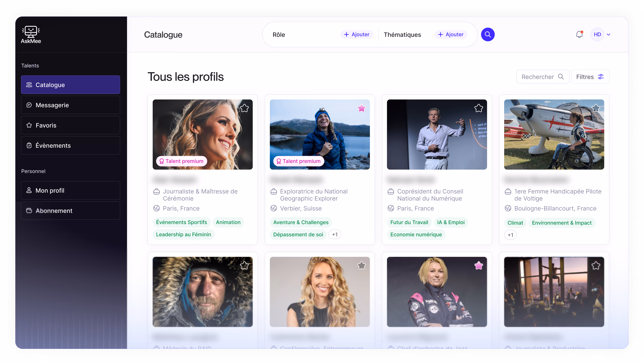Open the wheelchair pilot profile photo

(x=554, y=135)
